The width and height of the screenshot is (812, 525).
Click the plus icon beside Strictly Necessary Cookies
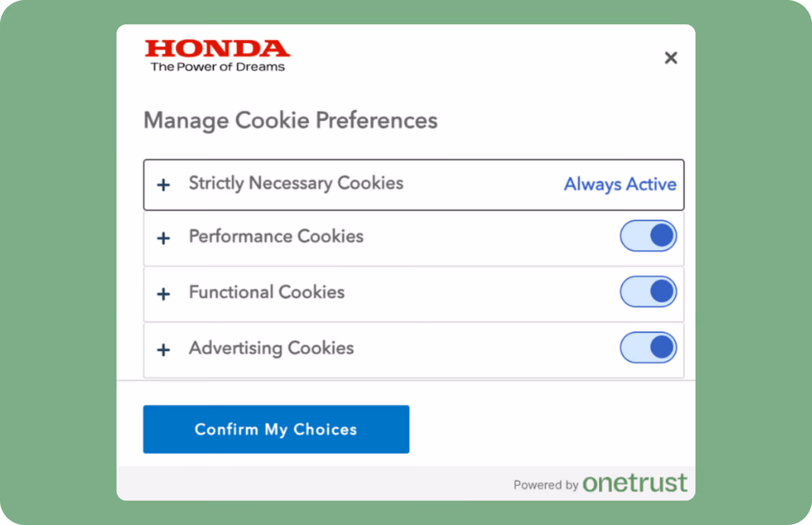pos(163,184)
